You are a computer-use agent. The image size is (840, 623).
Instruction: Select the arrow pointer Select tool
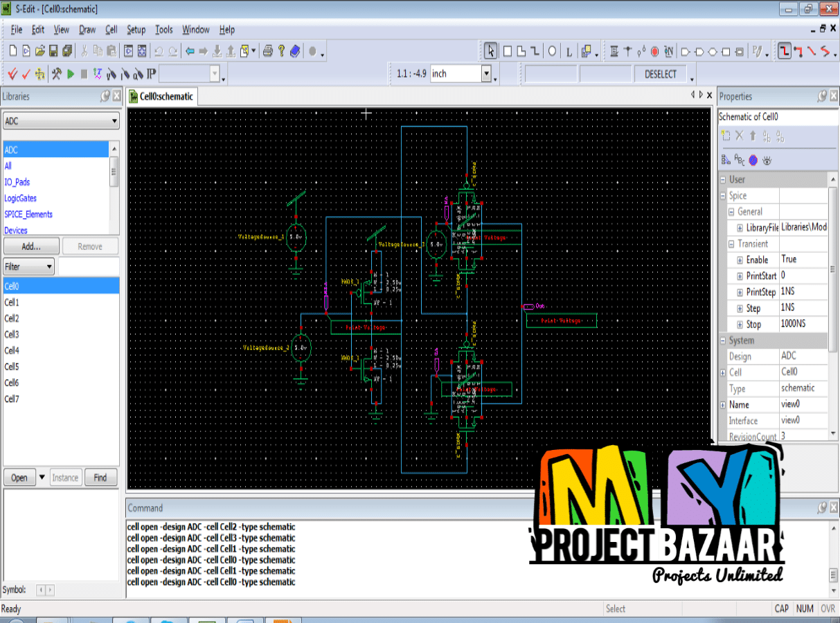point(490,51)
